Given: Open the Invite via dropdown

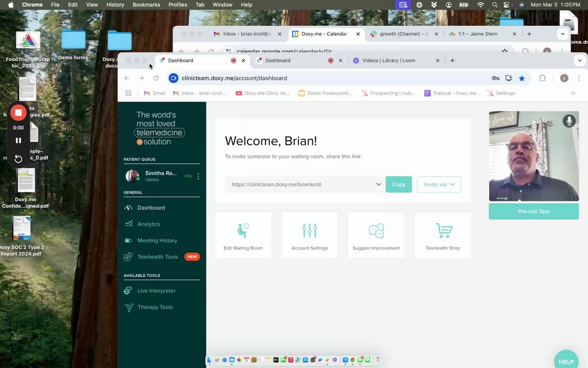Looking at the screenshot, I should pyautogui.click(x=439, y=184).
